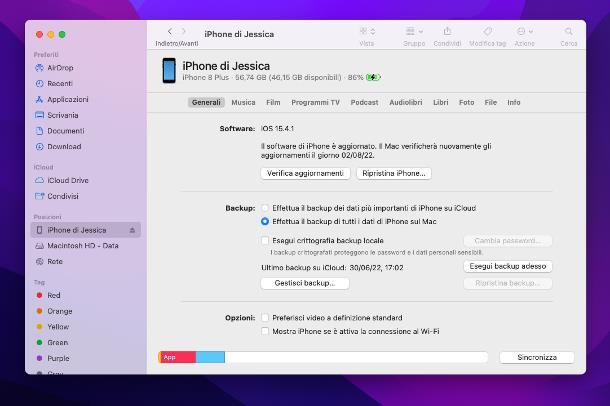
Task: Enable Esegui crittografia backup locale checkbox
Action: click(265, 241)
